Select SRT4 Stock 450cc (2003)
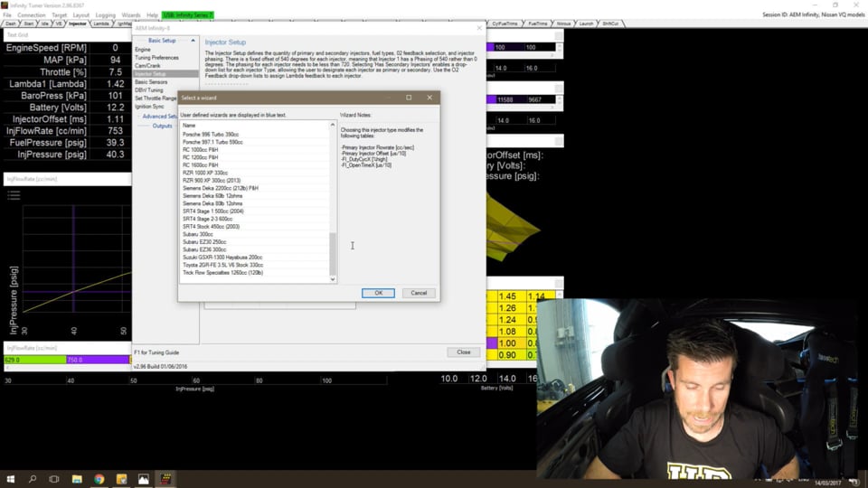Screen dimensions: 868x488 pos(211,227)
